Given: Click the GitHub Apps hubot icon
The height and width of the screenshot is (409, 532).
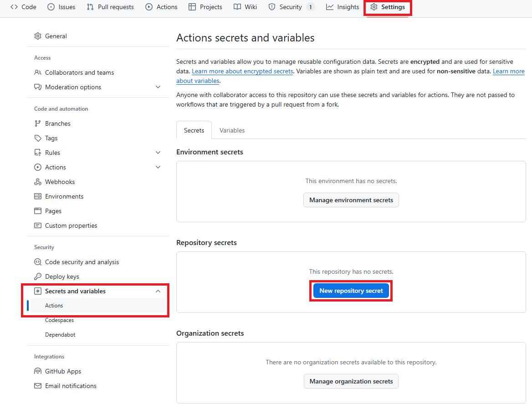Looking at the screenshot, I should point(38,371).
